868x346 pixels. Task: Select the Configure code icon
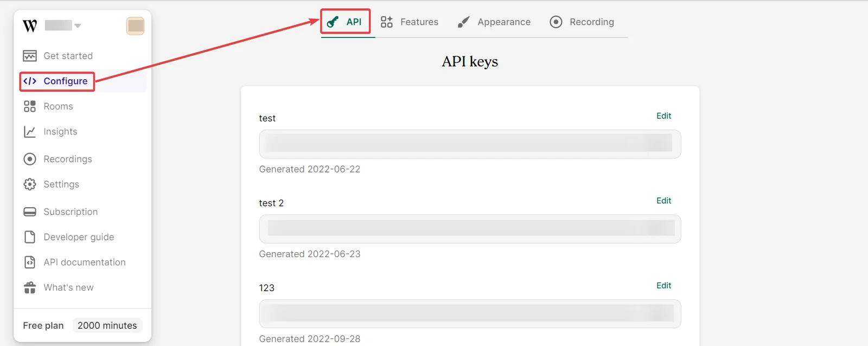coord(30,81)
